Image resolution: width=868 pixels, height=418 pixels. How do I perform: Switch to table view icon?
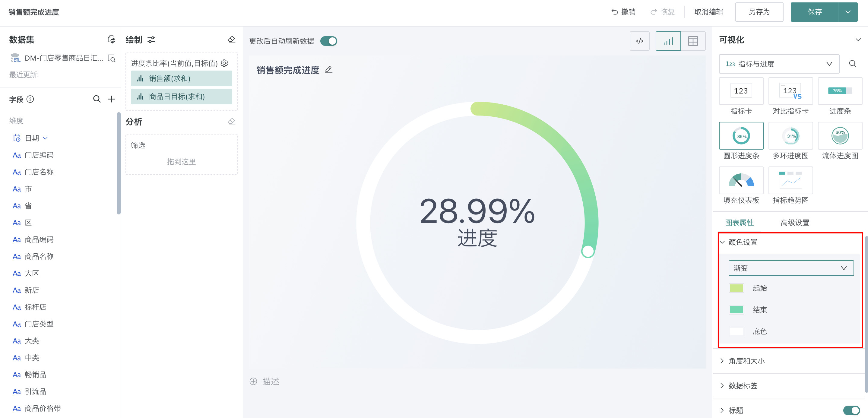693,41
